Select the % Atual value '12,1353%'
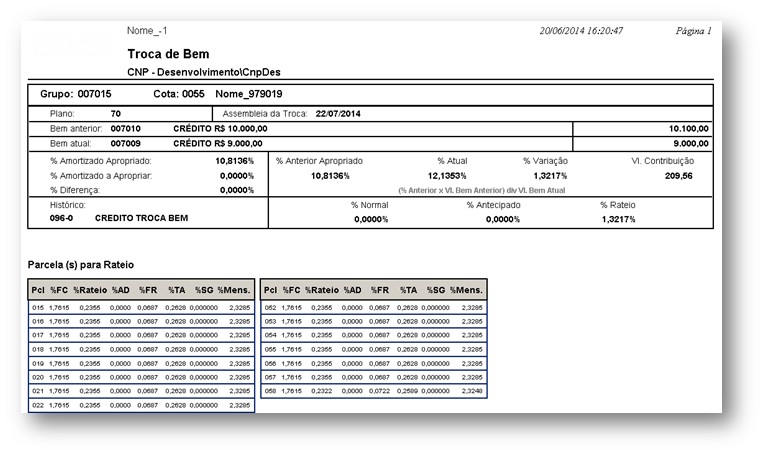The height and width of the screenshot is (455, 764). [x=447, y=176]
